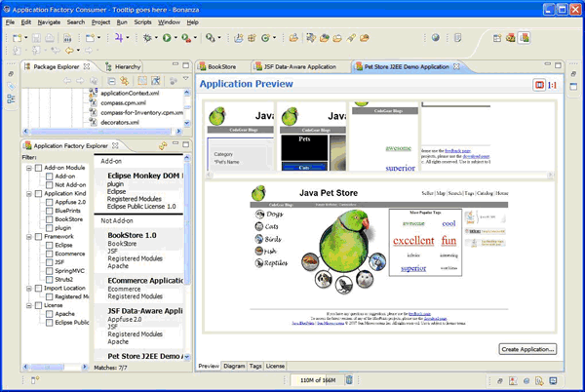Select BookStore 1.0 in results list
Viewport: 585px width, 392px height.
pyautogui.click(x=132, y=235)
